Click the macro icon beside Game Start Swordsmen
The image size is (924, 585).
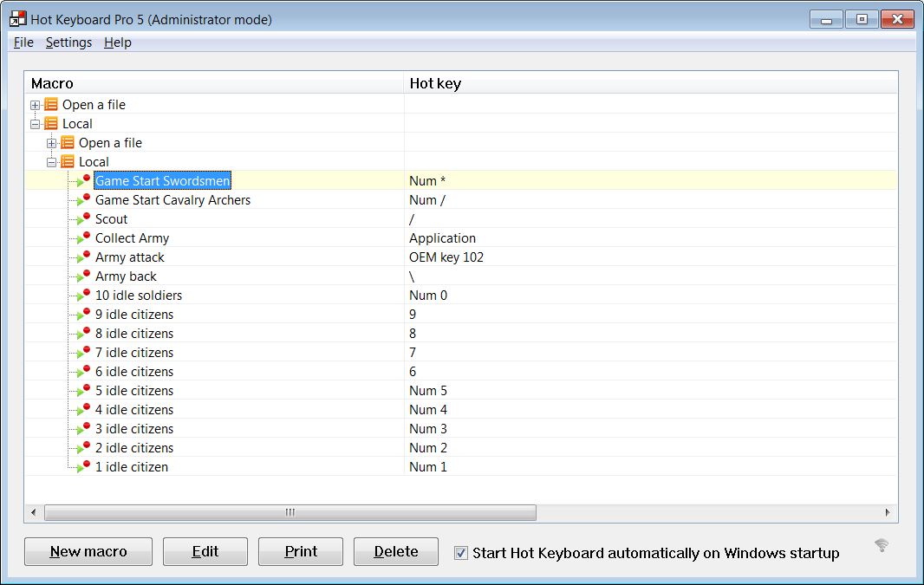[x=83, y=181]
